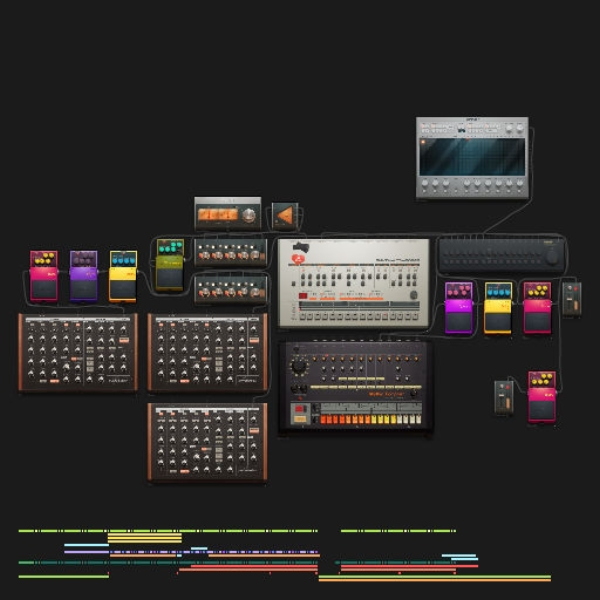Select the upper light blue clip near timeline end
Image resolution: width=600 pixels, height=600 pixels.
tap(459, 555)
